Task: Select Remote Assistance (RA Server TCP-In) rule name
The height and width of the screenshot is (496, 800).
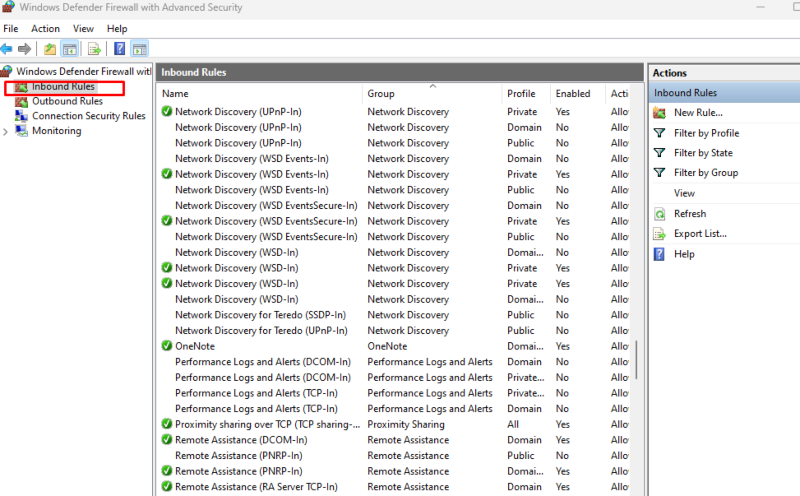Action: click(x=256, y=487)
